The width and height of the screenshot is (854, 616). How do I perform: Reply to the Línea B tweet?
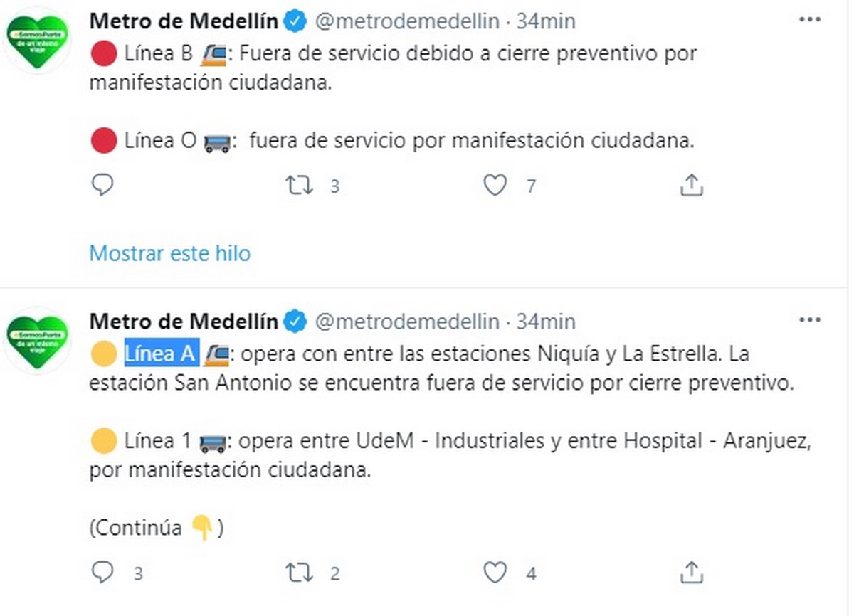click(x=103, y=186)
